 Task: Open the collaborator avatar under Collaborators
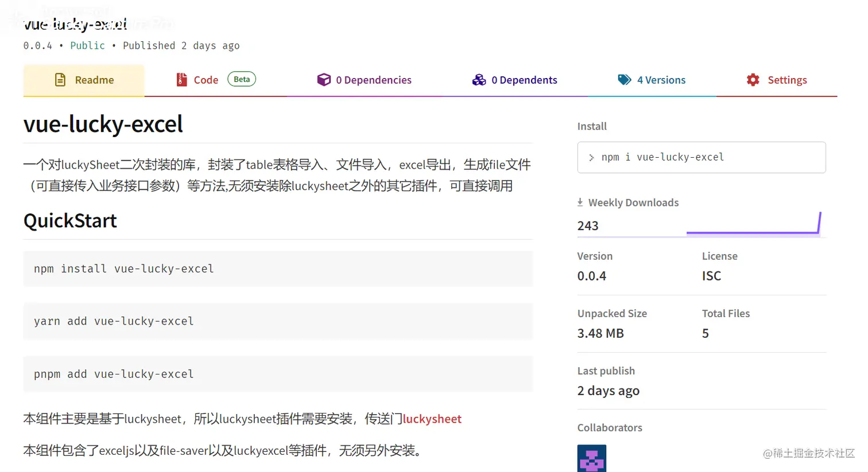click(x=591, y=458)
